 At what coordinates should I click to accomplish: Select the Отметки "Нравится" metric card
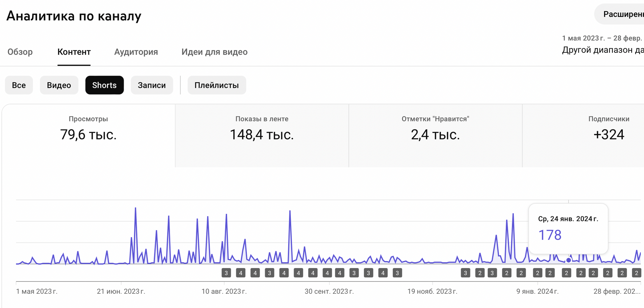click(x=435, y=136)
